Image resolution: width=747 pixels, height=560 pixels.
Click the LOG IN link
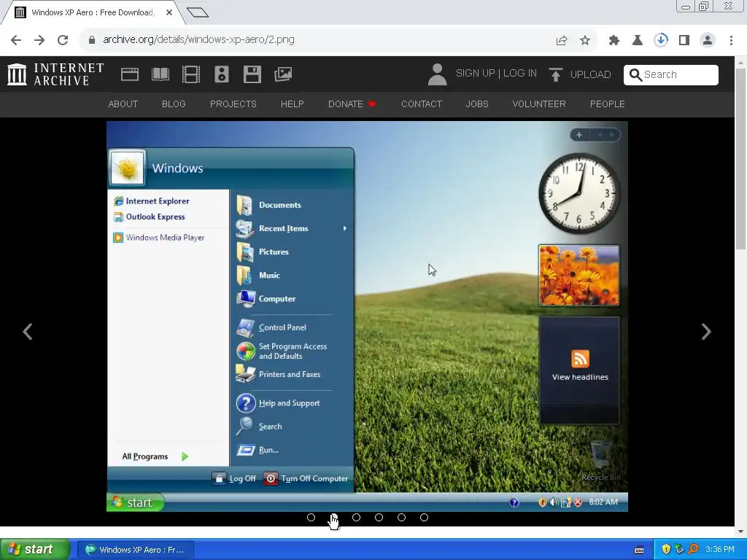click(x=519, y=74)
